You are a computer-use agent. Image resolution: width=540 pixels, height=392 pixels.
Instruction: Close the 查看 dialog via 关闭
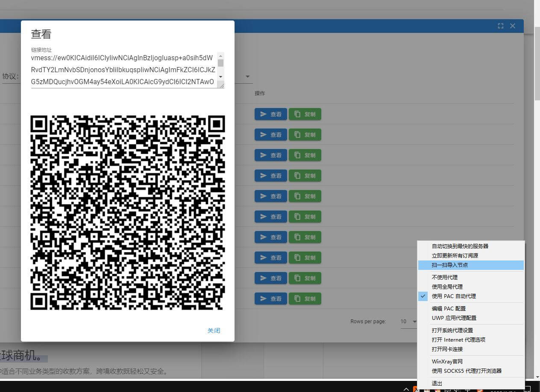pyautogui.click(x=214, y=331)
